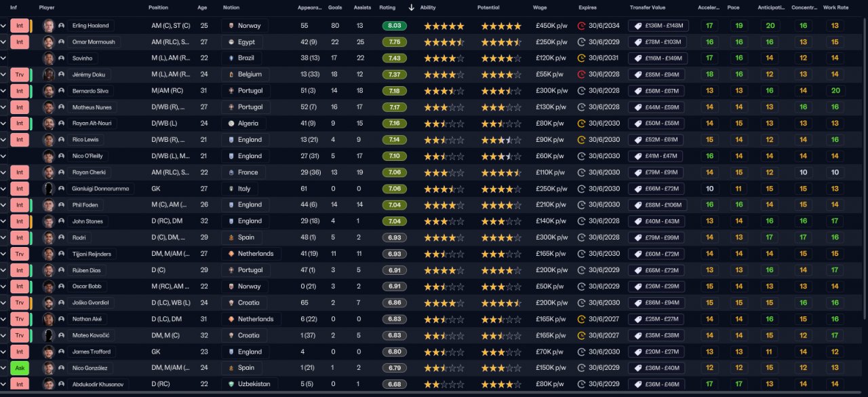Click the D (LC), WB (L) position text
Image resolution: width=868 pixels, height=397 pixels.
pos(171,303)
